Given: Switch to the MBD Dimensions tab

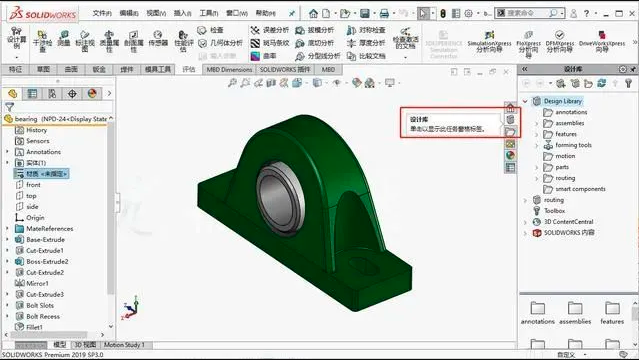Looking at the screenshot, I should pos(229,70).
